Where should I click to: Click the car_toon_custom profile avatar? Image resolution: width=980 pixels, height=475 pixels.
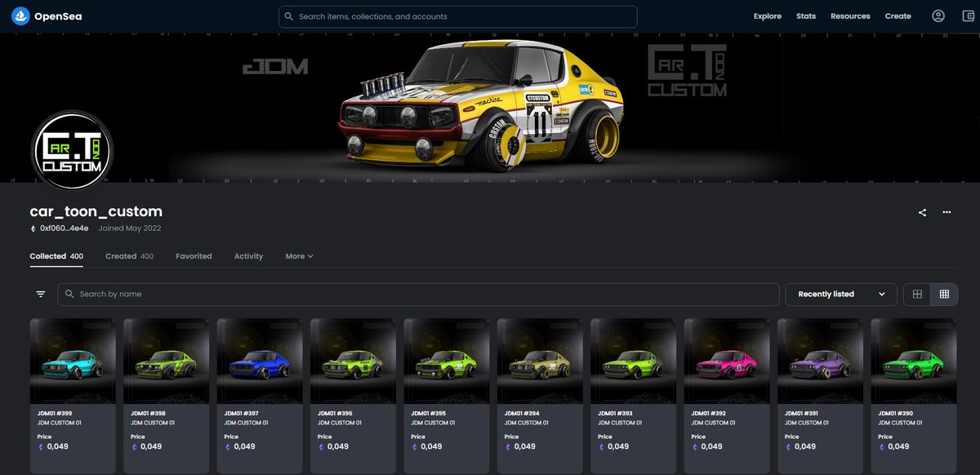click(72, 151)
